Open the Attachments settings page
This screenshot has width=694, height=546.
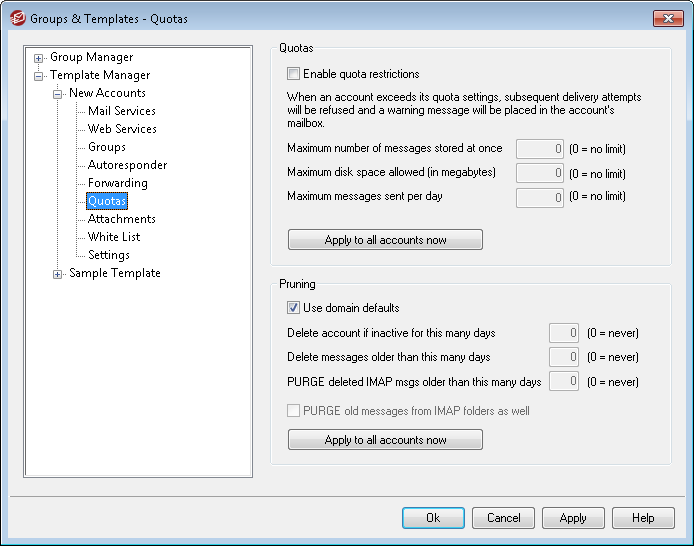[121, 219]
